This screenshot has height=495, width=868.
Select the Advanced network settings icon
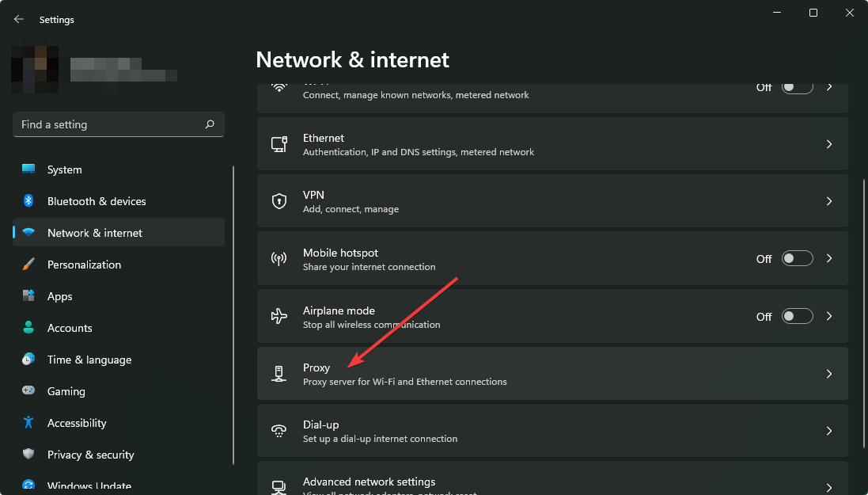pyautogui.click(x=279, y=486)
